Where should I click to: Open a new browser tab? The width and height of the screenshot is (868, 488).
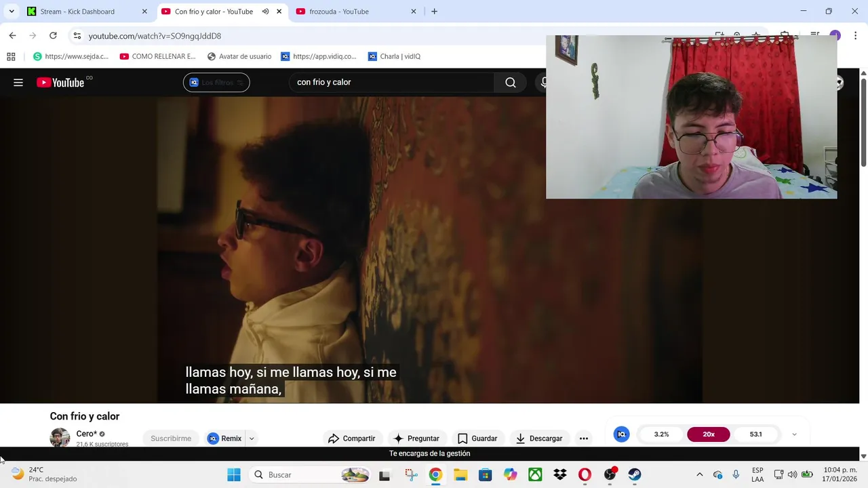(x=434, y=12)
